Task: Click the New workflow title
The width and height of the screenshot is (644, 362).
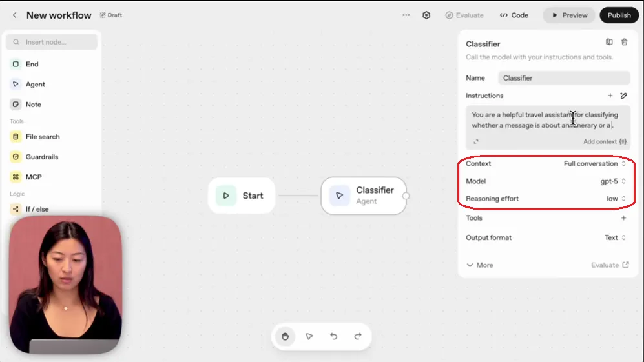Action: click(59, 15)
